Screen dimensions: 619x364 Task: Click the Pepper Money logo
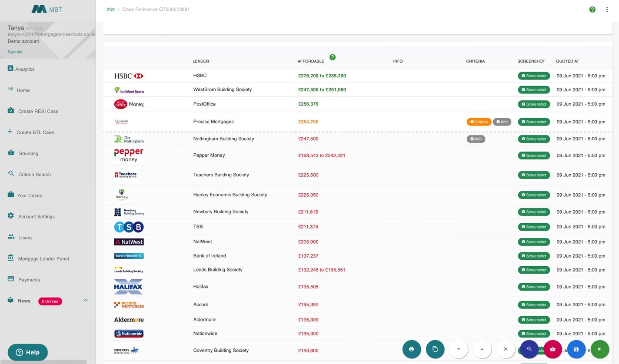[x=129, y=155]
